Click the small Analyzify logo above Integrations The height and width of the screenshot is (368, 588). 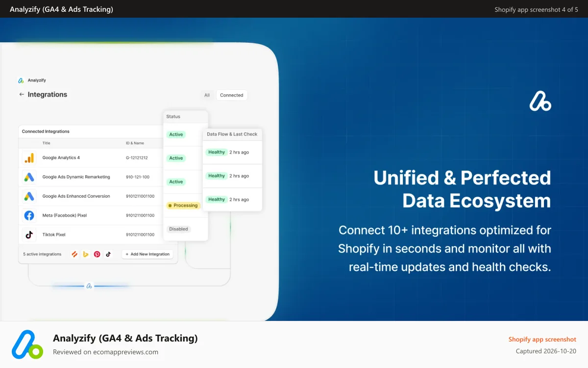click(21, 80)
